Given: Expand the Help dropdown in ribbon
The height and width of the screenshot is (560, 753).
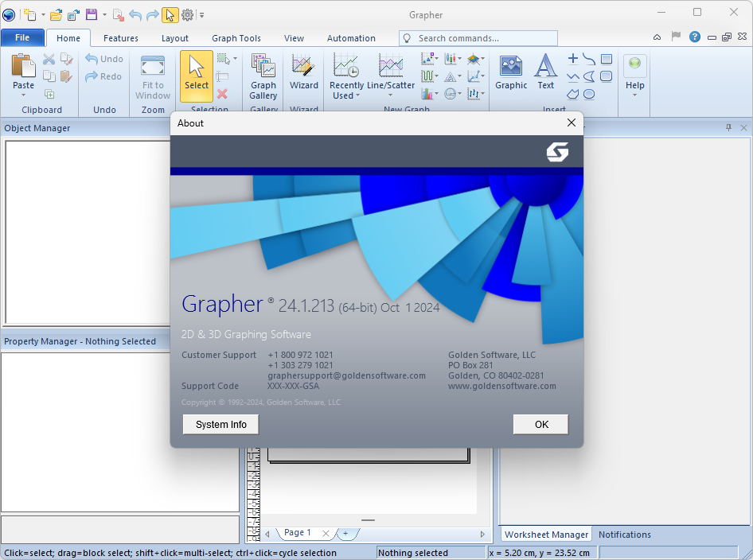Looking at the screenshot, I should pos(634,95).
